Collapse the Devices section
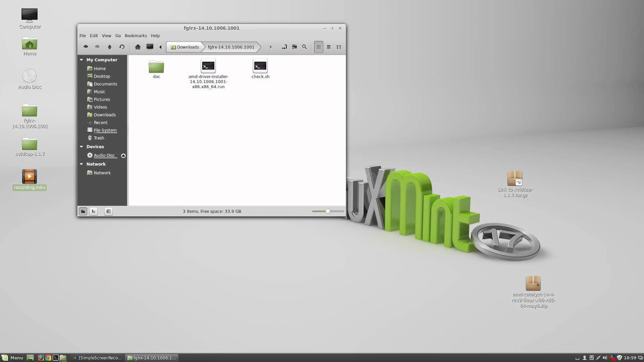 click(82, 147)
